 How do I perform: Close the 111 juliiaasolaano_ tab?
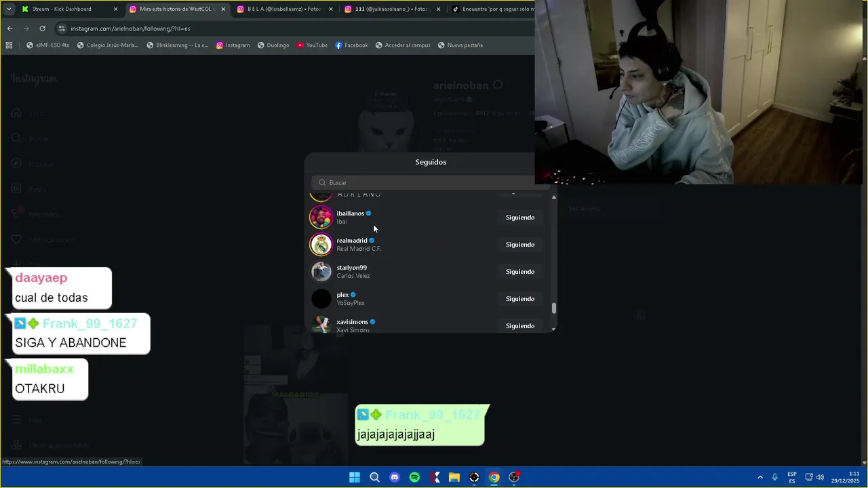pos(438,9)
